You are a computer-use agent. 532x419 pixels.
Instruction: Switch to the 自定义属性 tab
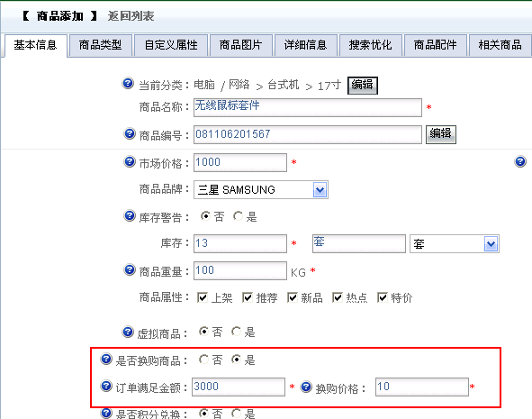(171, 45)
